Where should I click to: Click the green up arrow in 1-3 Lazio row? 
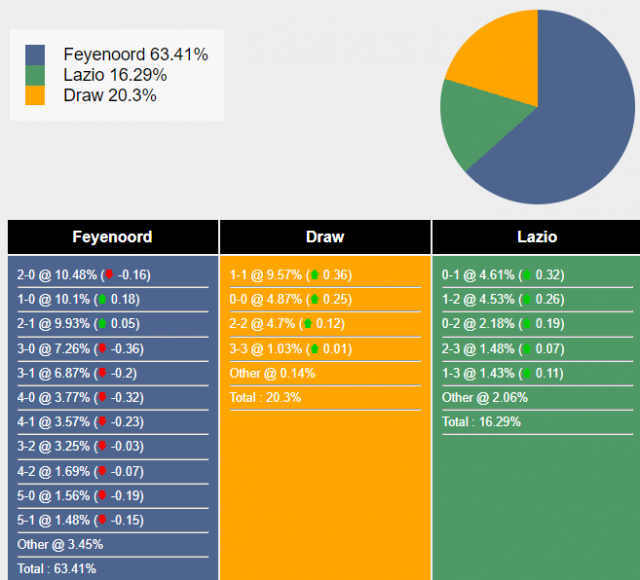point(527,373)
